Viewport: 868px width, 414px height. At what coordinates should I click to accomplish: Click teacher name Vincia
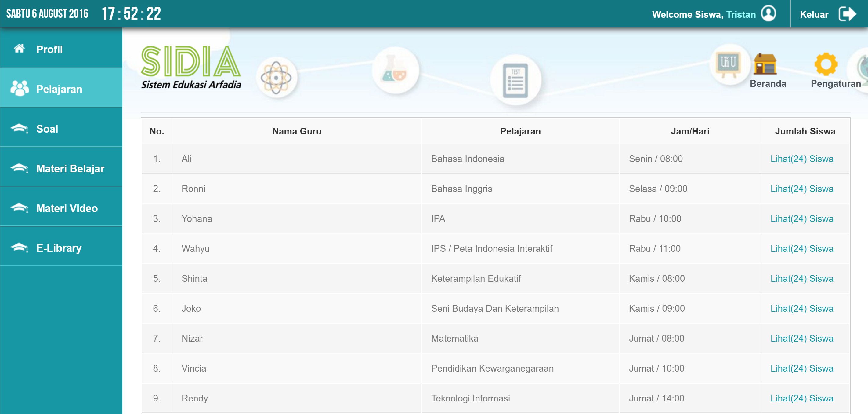(x=194, y=368)
